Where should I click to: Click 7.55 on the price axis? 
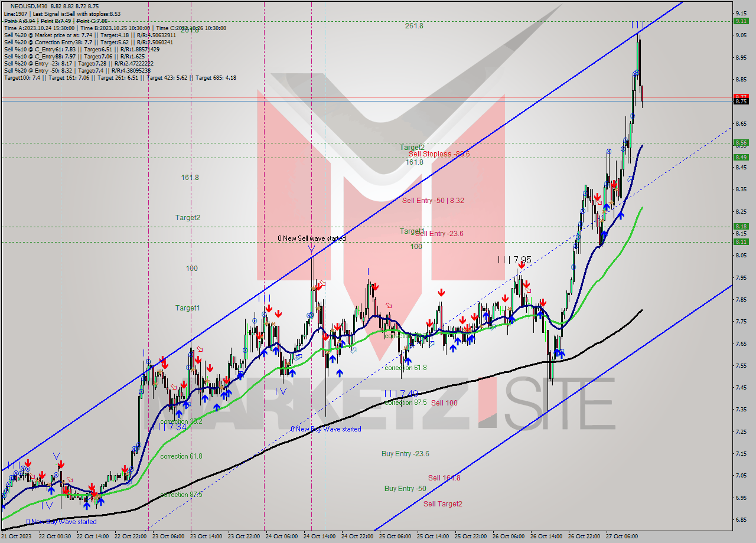(x=741, y=365)
